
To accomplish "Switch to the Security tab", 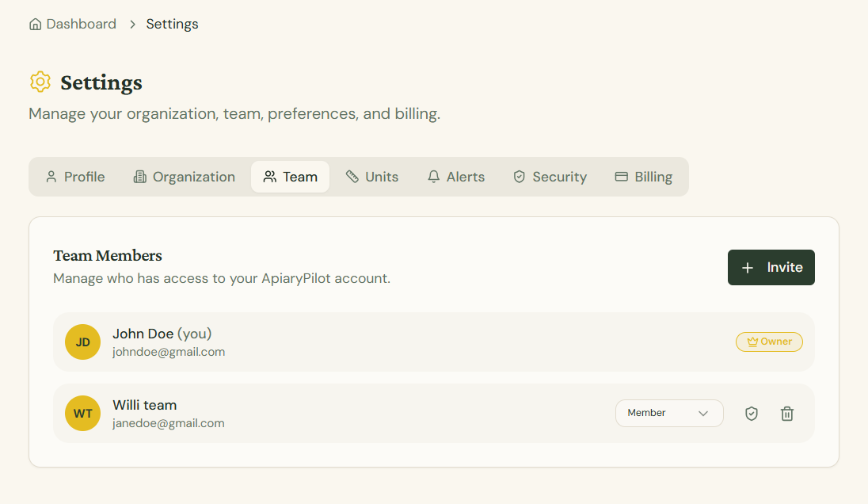I will point(550,177).
